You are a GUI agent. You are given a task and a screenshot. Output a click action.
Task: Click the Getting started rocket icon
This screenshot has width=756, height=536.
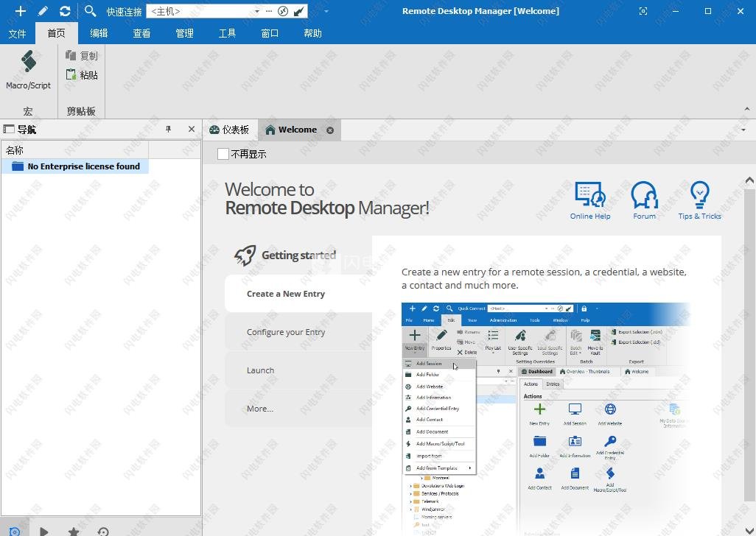click(245, 255)
